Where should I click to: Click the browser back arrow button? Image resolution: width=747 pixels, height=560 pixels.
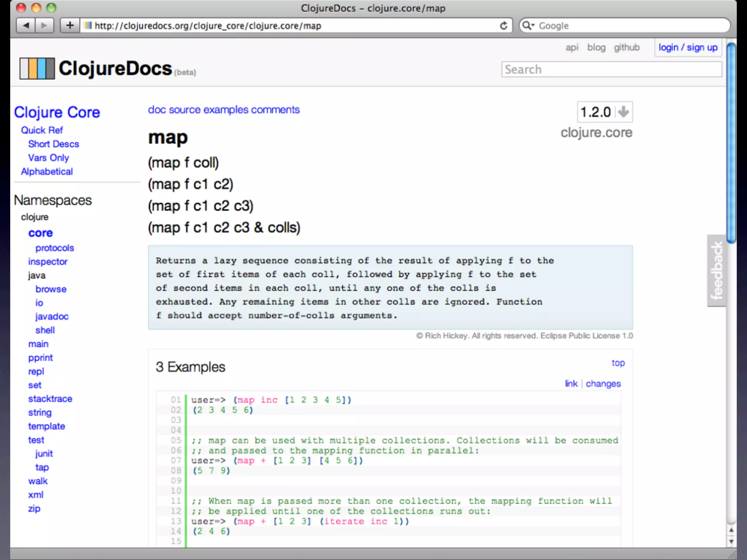tap(26, 26)
